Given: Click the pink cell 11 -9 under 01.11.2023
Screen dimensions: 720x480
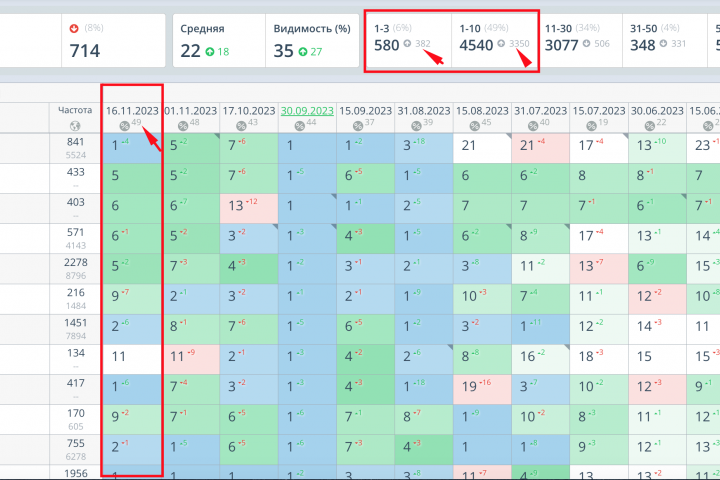Looking at the screenshot, I should coord(191,359).
